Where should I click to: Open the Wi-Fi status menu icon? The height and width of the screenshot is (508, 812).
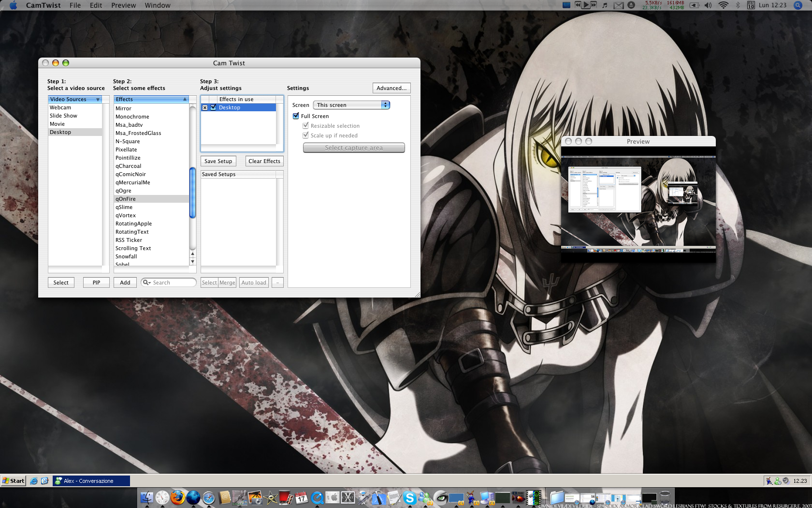point(723,5)
